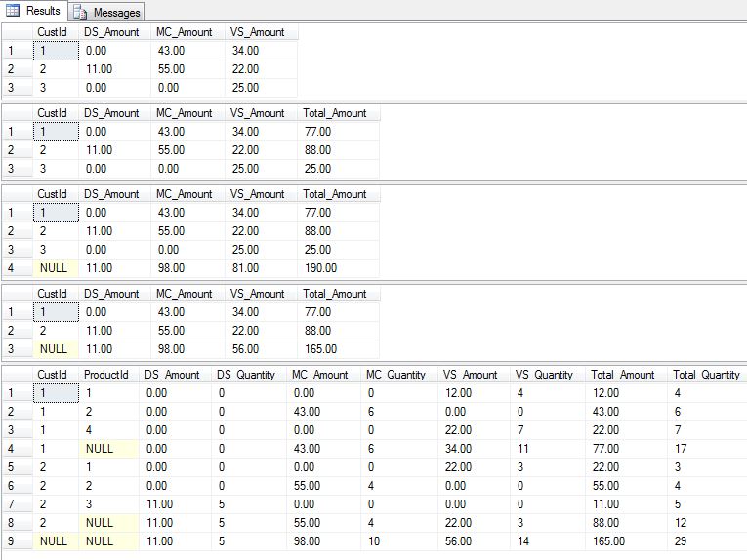Click cell 34.00 in first grid VS_Amount

(261, 51)
